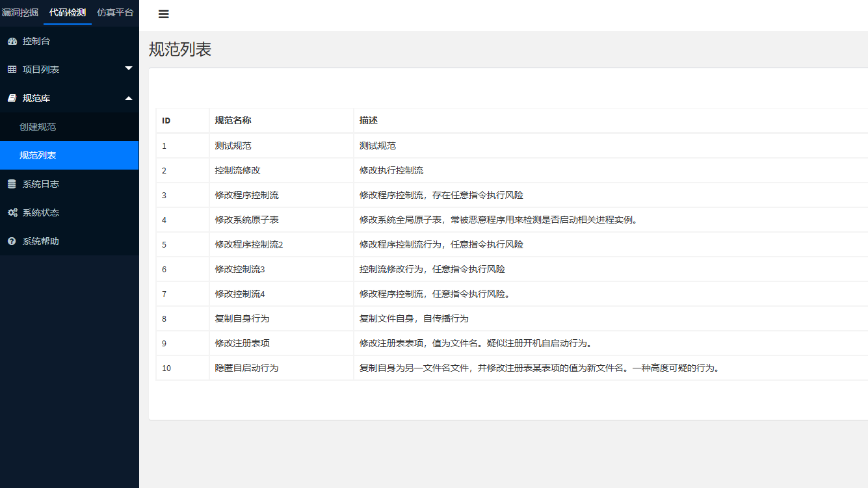The width and height of the screenshot is (868, 488).
Task: Click the description 修改执行控制流
Action: 391,170
